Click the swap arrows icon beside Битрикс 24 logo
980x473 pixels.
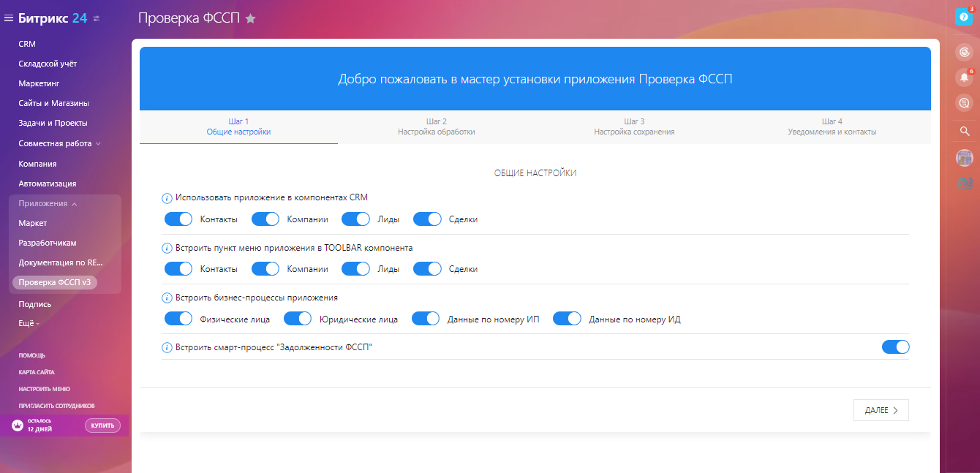pyautogui.click(x=97, y=18)
